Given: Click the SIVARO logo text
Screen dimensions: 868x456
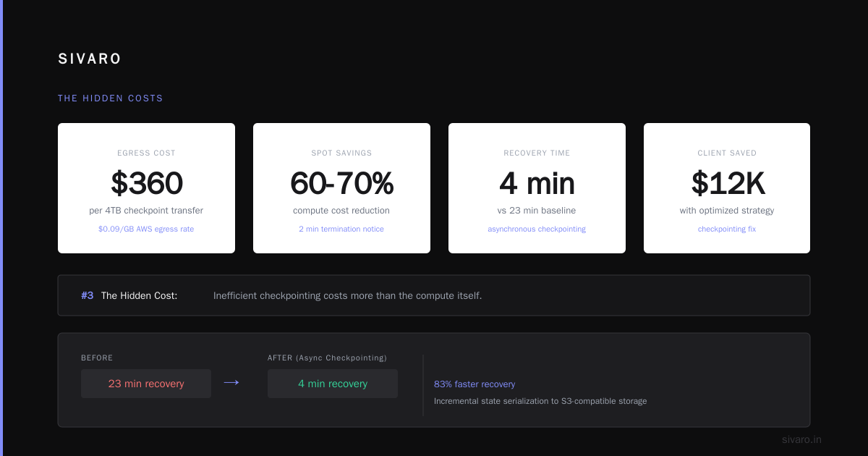Looking at the screenshot, I should click(90, 59).
